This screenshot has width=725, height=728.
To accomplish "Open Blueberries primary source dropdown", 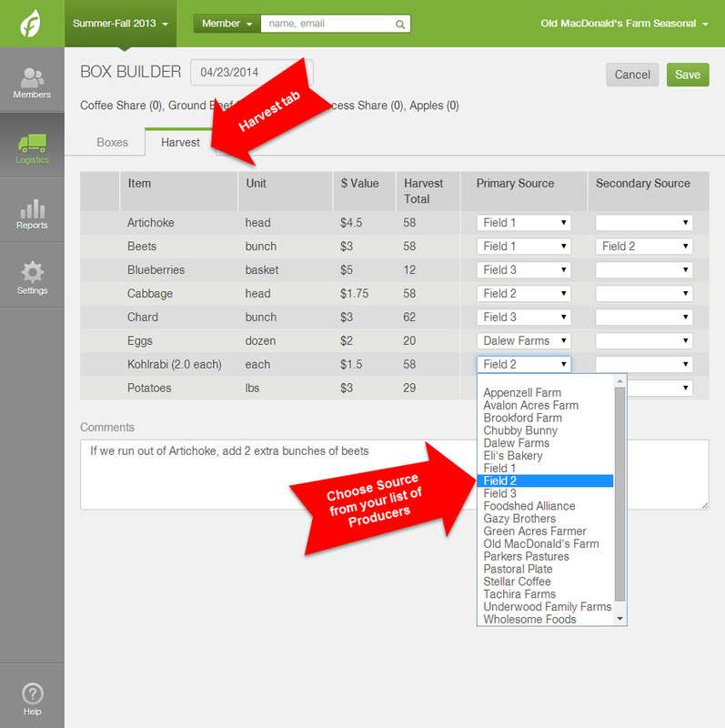I will (524, 270).
